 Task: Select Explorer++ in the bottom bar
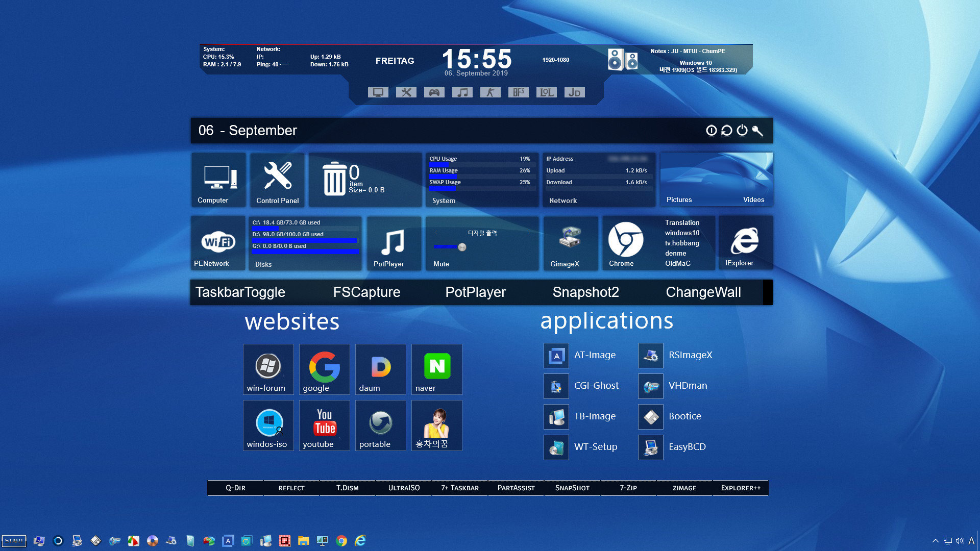[x=741, y=488]
